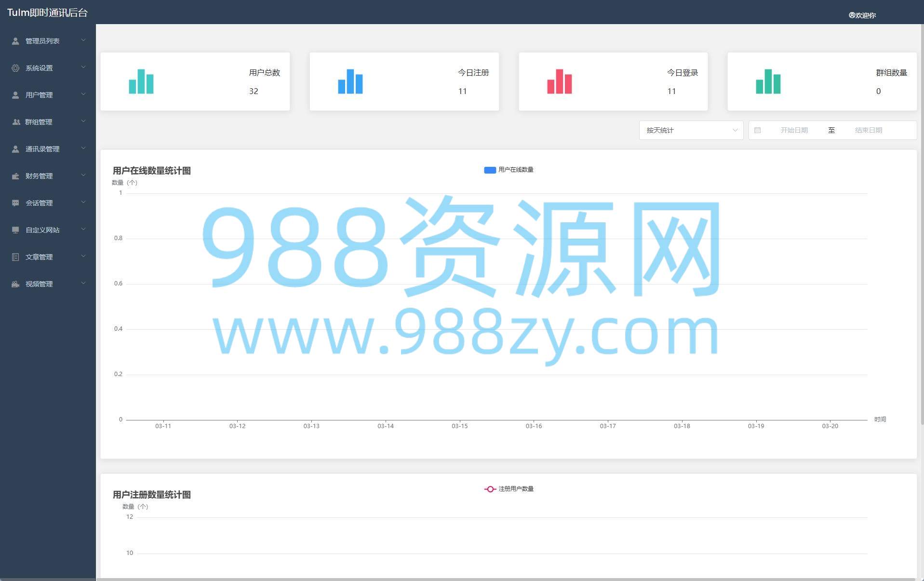Viewport: 924px width, 581px height.
Task: Click the chat bubble icon beside 会话管理
Action: pos(15,203)
